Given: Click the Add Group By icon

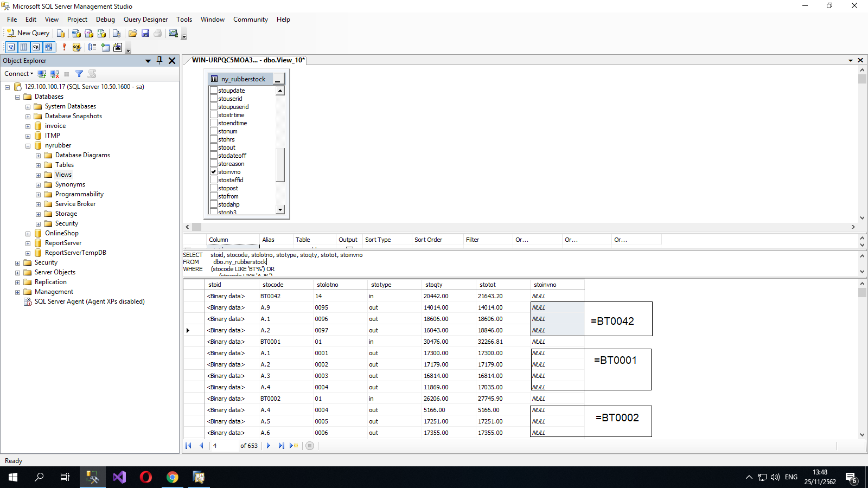Looking at the screenshot, I should (x=92, y=47).
